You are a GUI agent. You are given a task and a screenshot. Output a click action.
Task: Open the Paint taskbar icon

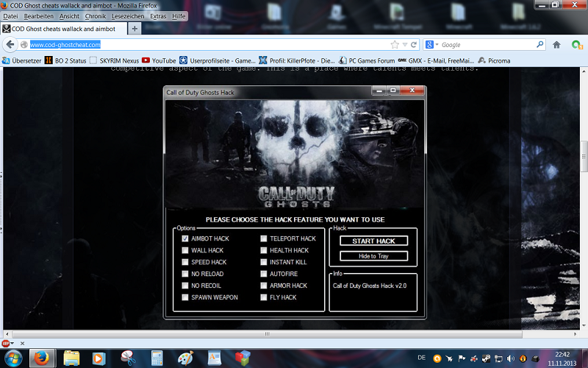pos(185,358)
